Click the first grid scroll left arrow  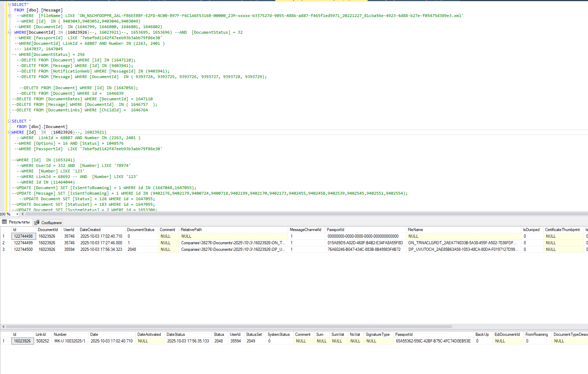3,326
